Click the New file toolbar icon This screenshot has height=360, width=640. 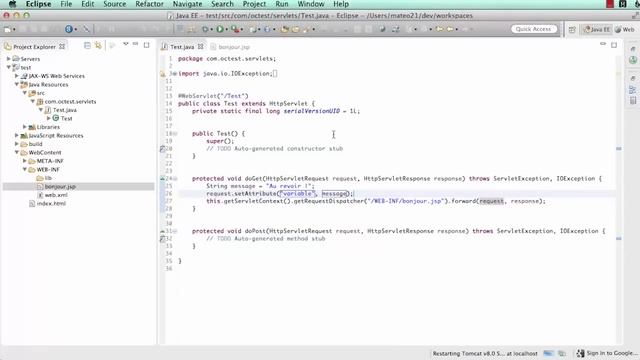point(7,29)
